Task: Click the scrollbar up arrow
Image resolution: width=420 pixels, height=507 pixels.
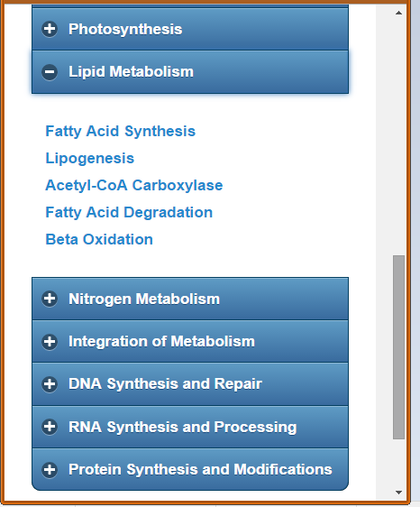Action: (x=398, y=13)
